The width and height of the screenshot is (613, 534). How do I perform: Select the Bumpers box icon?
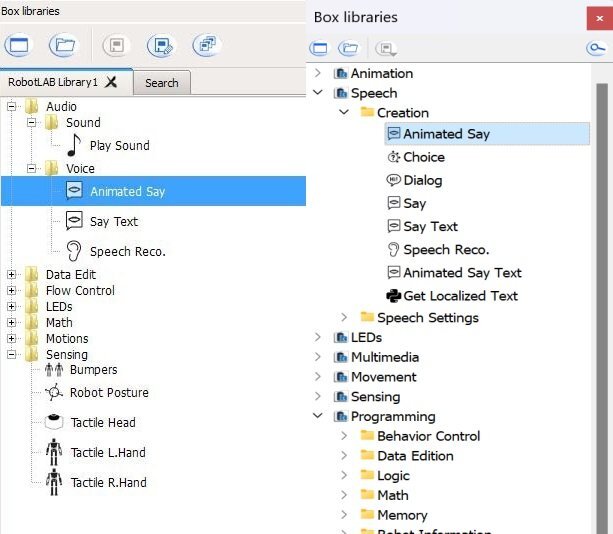(x=54, y=370)
